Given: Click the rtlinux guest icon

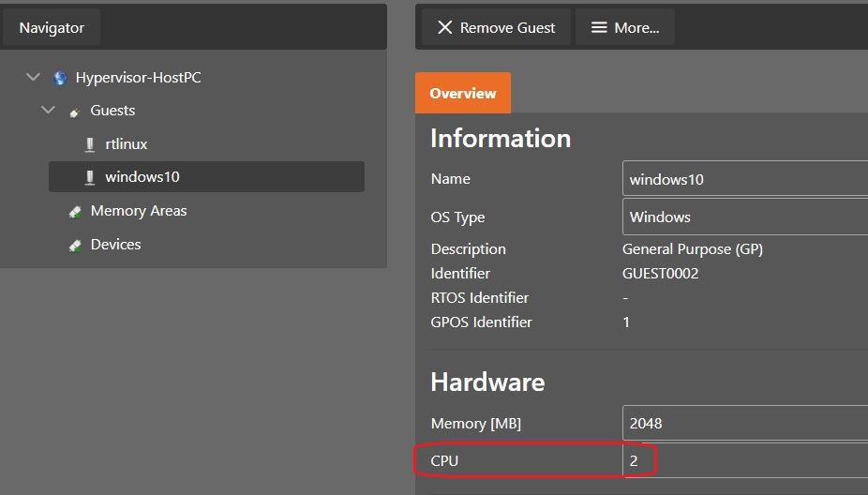Looking at the screenshot, I should pyautogui.click(x=90, y=144).
